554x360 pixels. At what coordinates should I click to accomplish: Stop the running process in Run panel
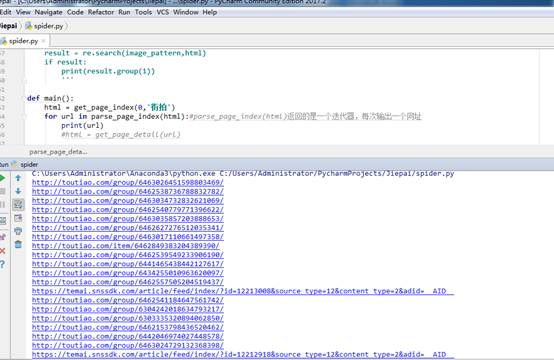coord(2,191)
